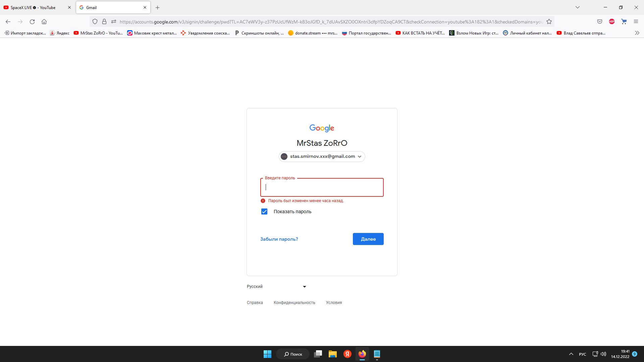Click the Google logo
Image resolution: width=644 pixels, height=362 pixels.
[322, 128]
